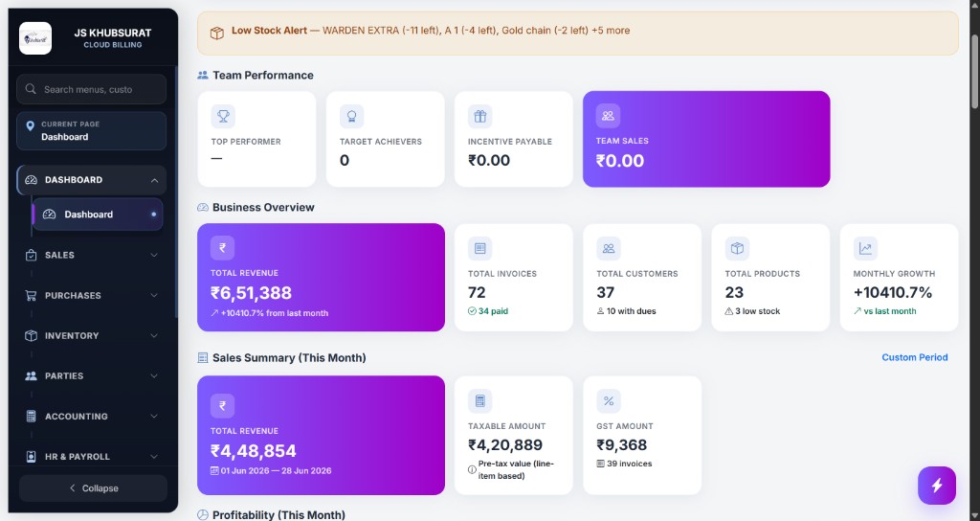Open the lightning bolt quick actions button

(x=936, y=486)
